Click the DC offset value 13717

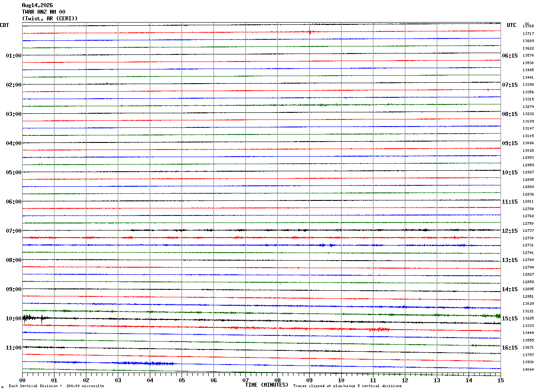point(528,34)
